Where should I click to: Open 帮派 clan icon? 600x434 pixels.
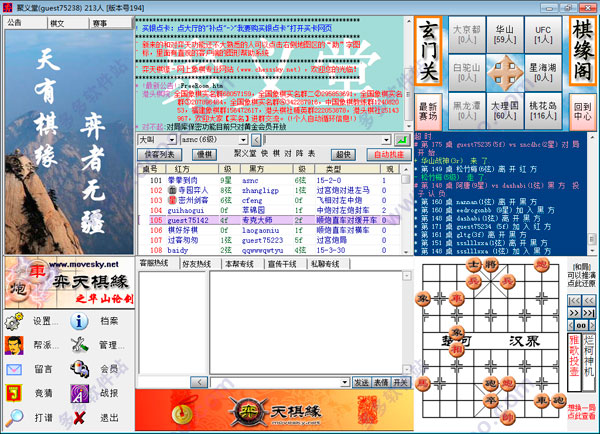pyautogui.click(x=14, y=345)
